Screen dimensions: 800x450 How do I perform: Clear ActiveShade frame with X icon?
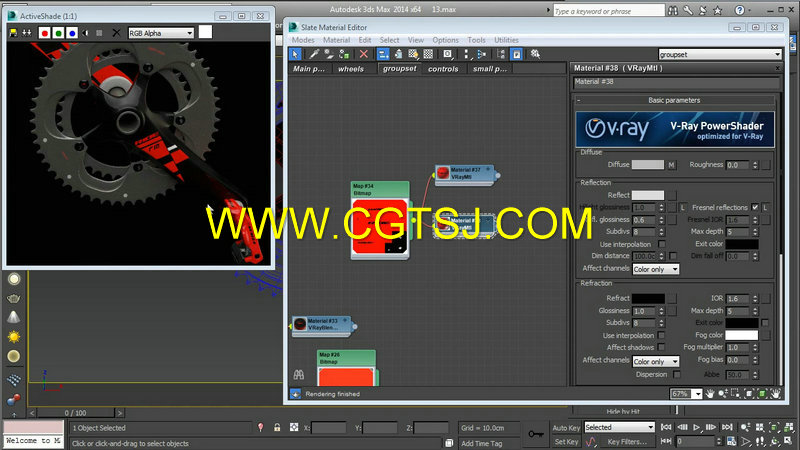(x=116, y=33)
